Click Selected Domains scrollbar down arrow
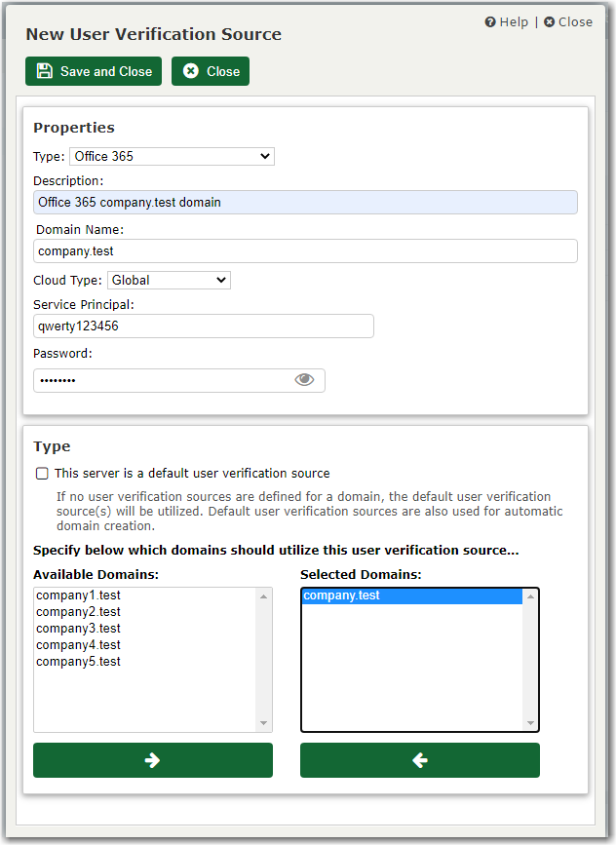Screen dimensions: 616x845 530,723
